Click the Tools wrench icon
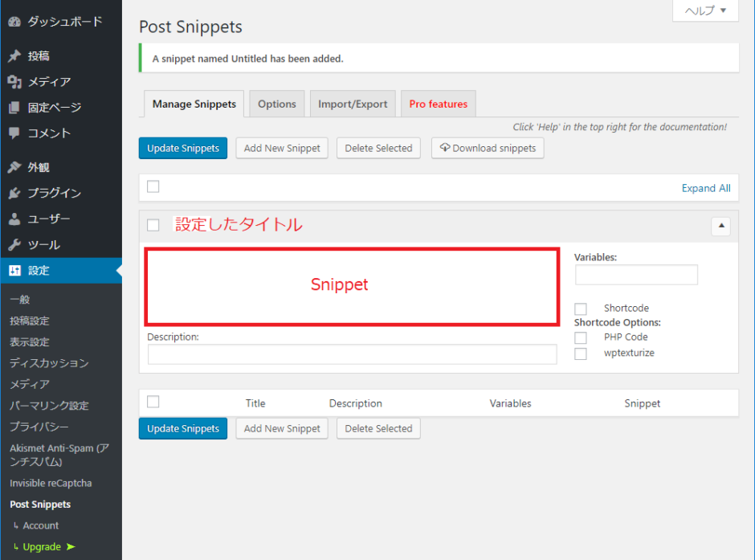The width and height of the screenshot is (755, 560). (x=14, y=245)
